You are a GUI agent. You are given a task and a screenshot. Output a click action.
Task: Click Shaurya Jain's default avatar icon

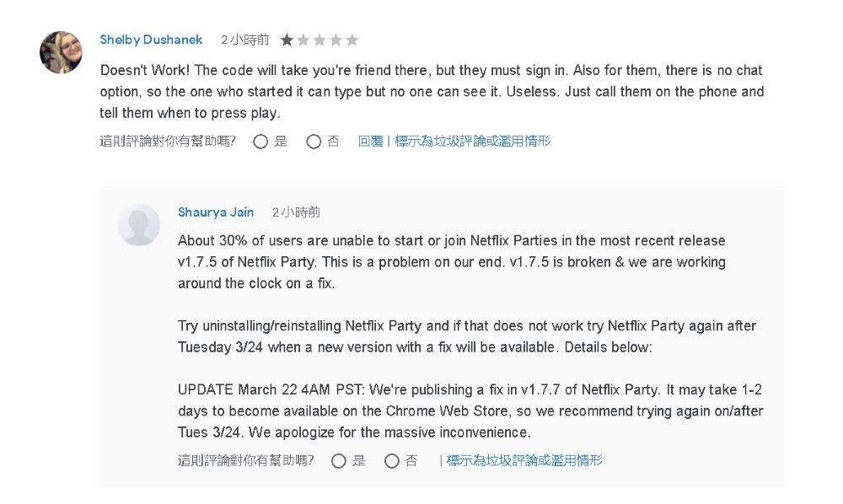pyautogui.click(x=138, y=225)
